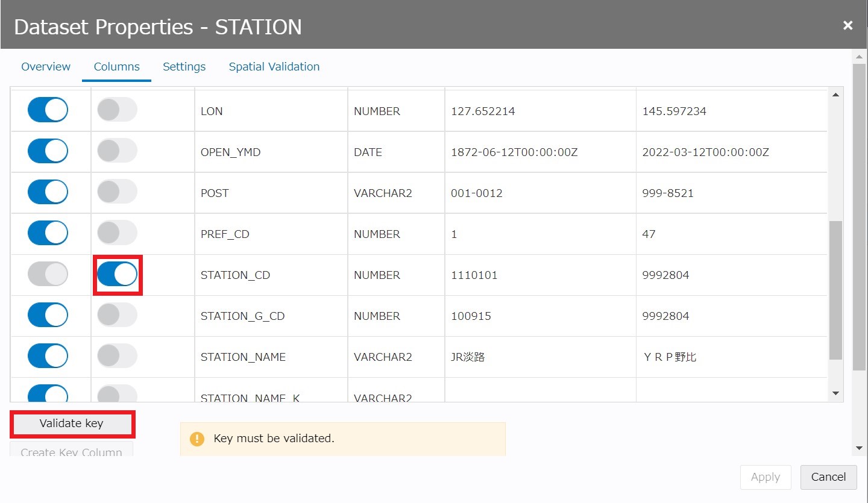This screenshot has width=868, height=503.
Task: Click the warning icon beside key message
Action: point(197,439)
